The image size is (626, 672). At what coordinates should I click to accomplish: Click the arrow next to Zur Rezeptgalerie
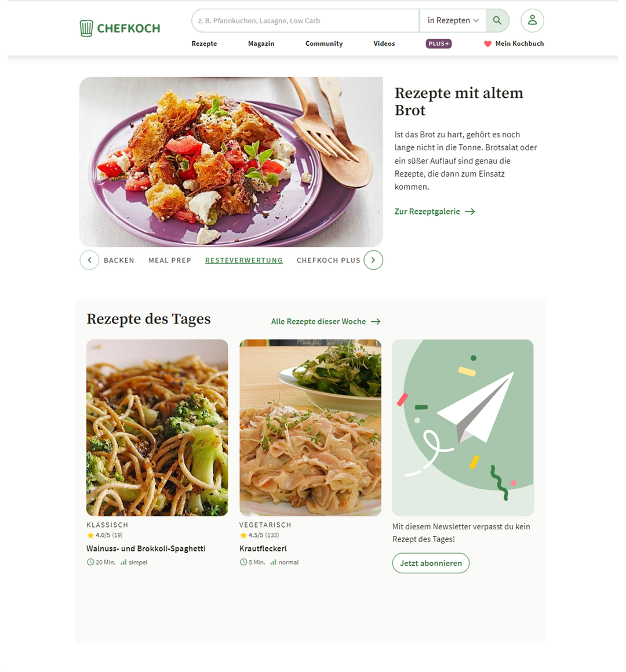pyautogui.click(x=470, y=212)
